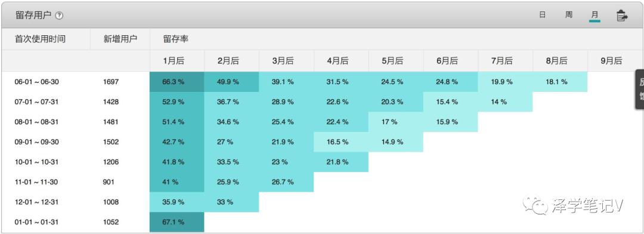Click the 新增用户 column header

coord(120,39)
